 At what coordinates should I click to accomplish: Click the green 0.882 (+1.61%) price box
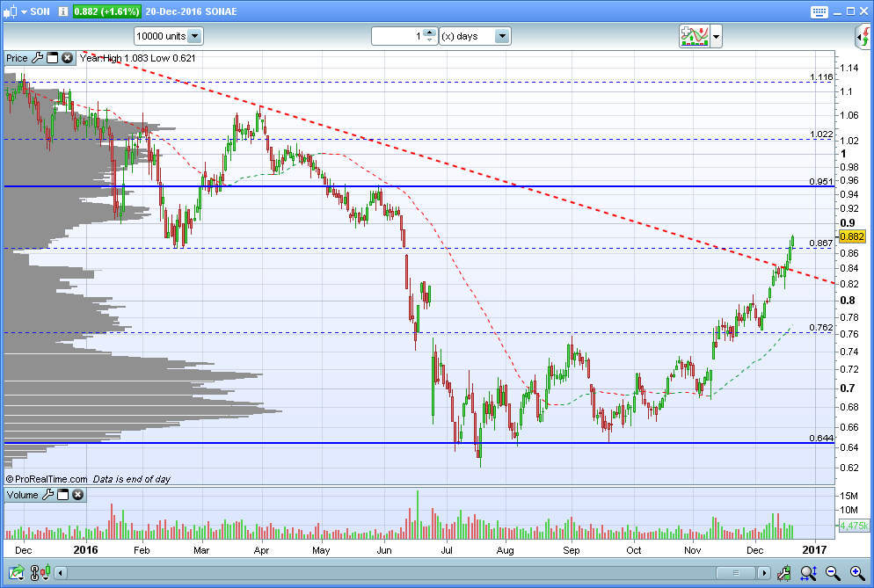[x=107, y=11]
